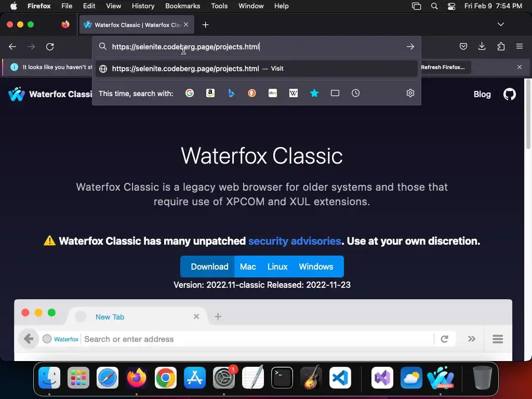Search this time with Amazon icon
This screenshot has height=399, width=532.
pos(210,93)
